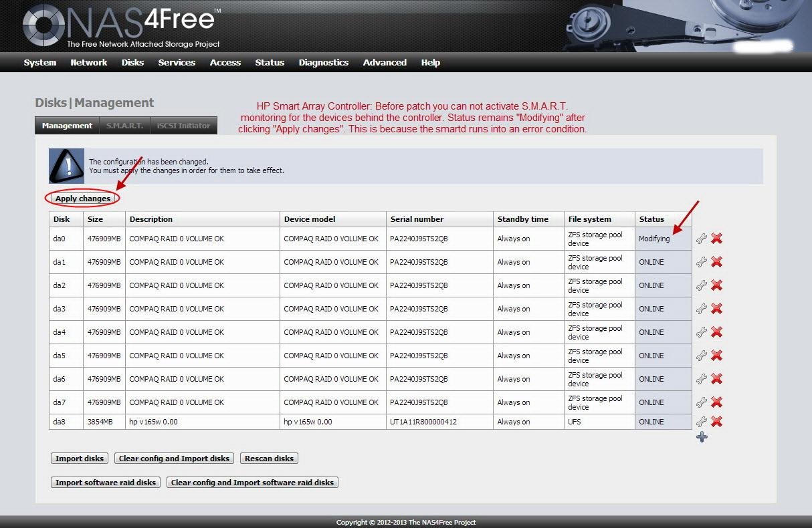Delete the da3 disk entry with red X
812x528 pixels.
[716, 308]
